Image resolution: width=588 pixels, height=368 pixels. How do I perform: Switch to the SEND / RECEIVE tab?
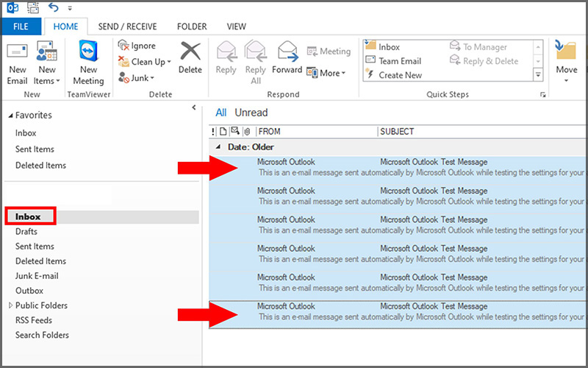[x=127, y=26]
